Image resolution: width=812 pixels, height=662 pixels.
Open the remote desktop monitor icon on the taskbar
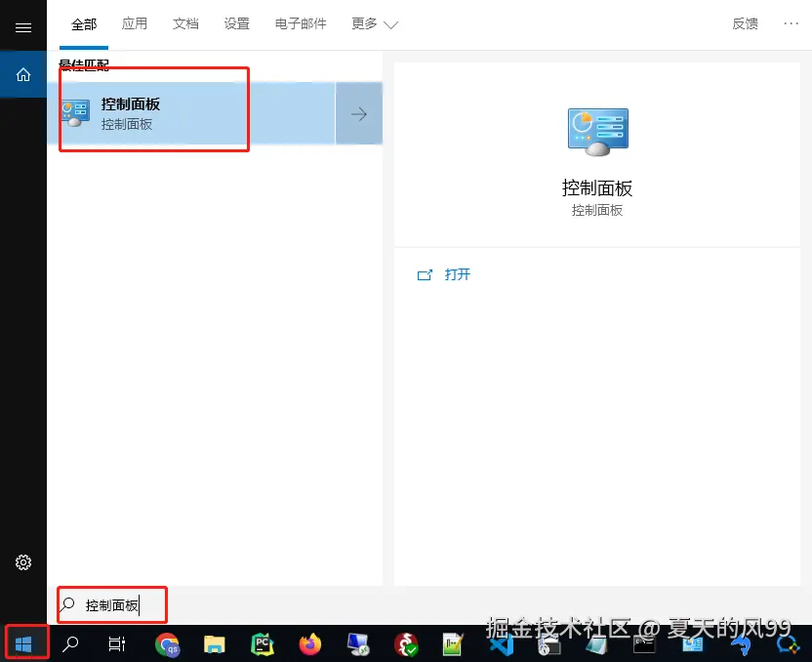[x=358, y=644]
